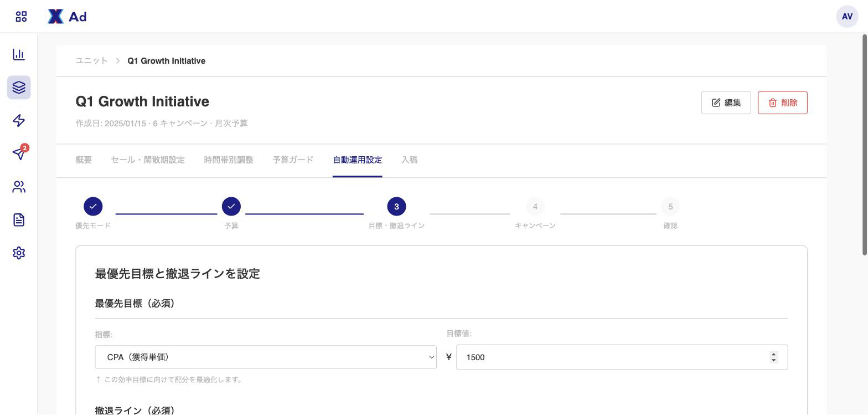Image resolution: width=868 pixels, height=415 pixels.
Task: Open the 指標 dropdown showing CPA（獲得単価）
Action: [266, 357]
